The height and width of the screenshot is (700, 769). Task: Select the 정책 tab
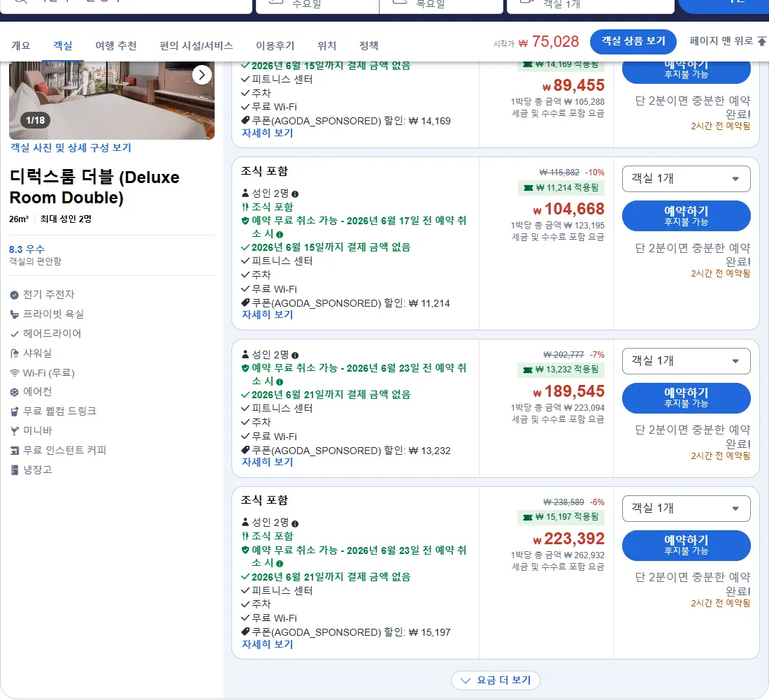[369, 45]
